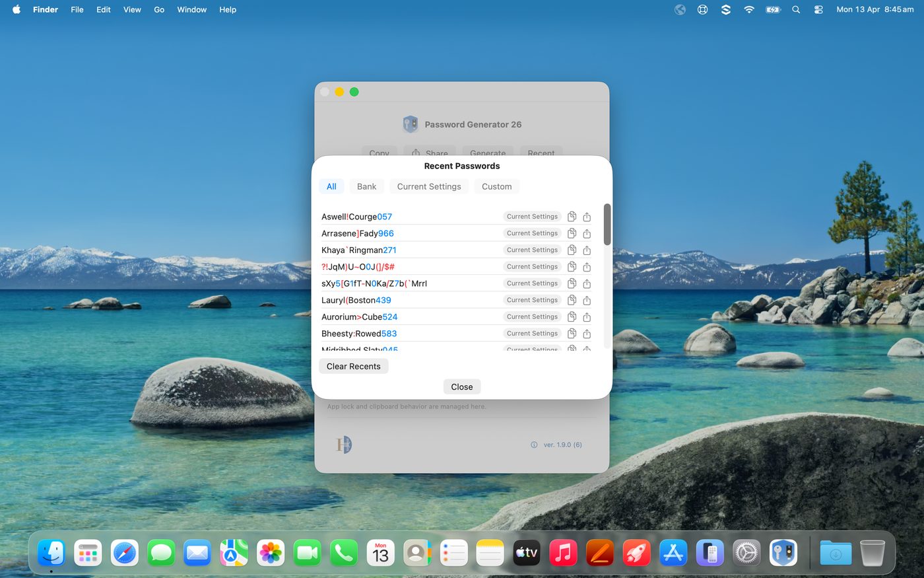Show the All recent passwords tab

(331, 186)
